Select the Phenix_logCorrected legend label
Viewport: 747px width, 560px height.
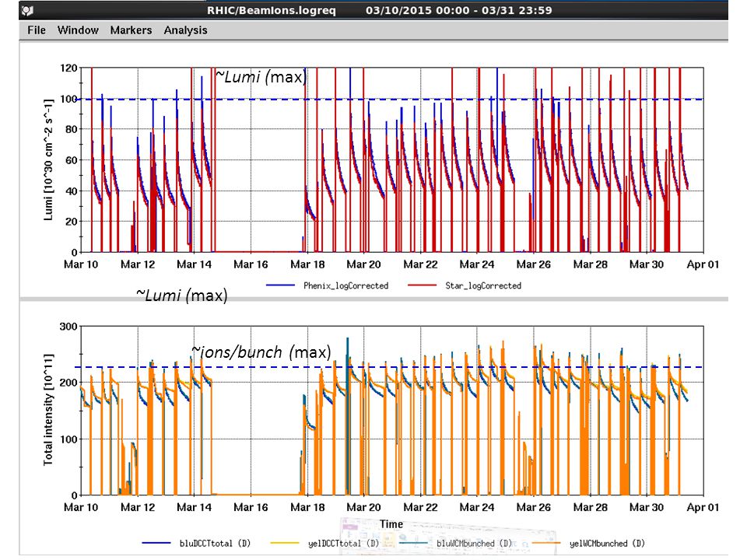345,285
